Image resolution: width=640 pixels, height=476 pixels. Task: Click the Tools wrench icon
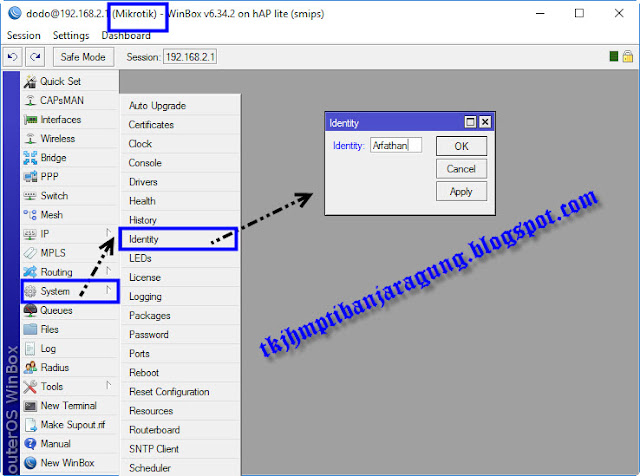[30, 386]
